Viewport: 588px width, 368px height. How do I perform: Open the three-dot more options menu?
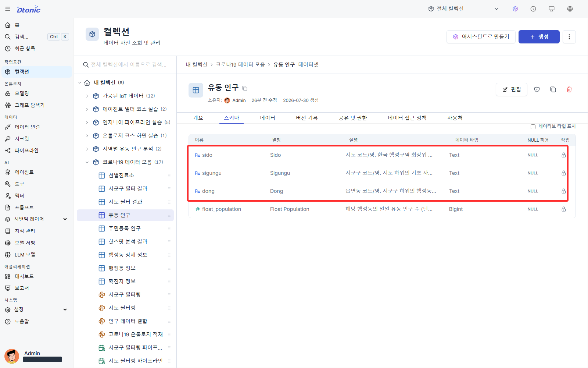tap(569, 37)
